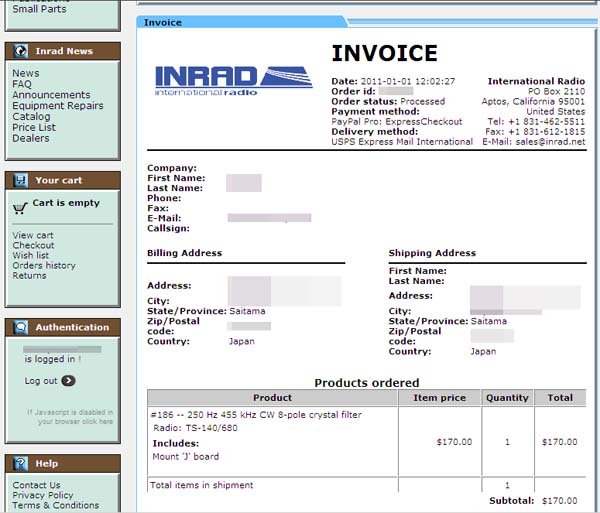Open the FAQ link
This screenshot has height=513, width=600.
point(22,84)
